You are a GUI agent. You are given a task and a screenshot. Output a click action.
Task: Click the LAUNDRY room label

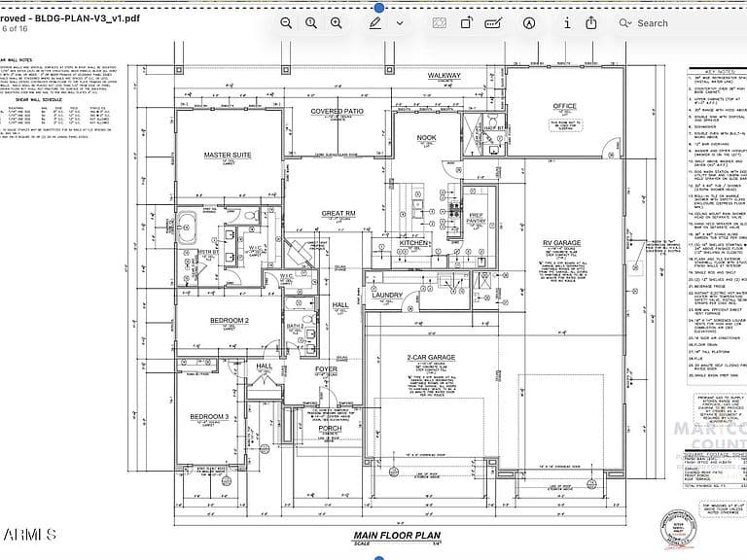(387, 296)
